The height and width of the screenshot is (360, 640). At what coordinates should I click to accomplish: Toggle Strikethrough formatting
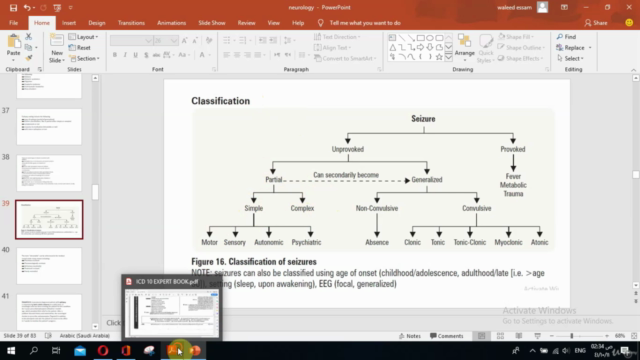(x=156, y=55)
